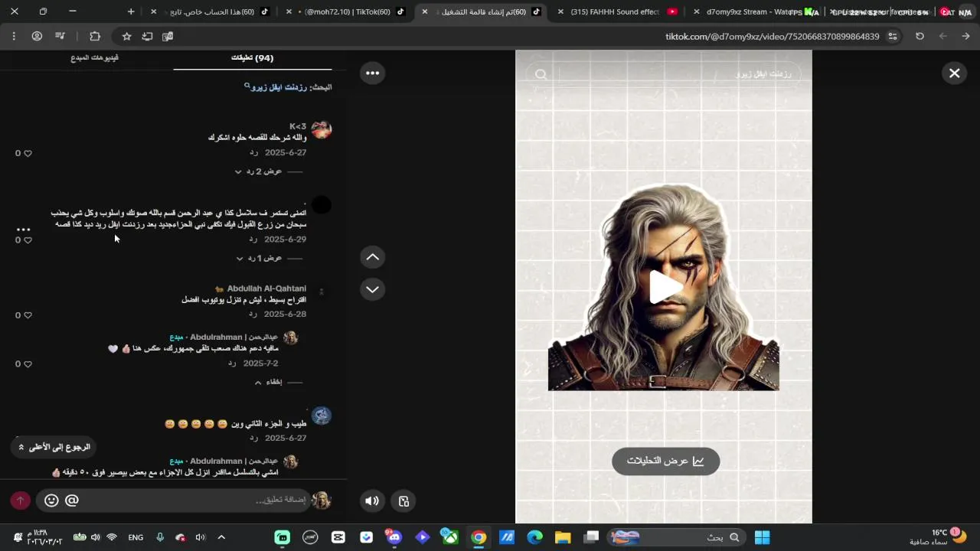Like the 2025-6-29 comment

click(x=28, y=240)
